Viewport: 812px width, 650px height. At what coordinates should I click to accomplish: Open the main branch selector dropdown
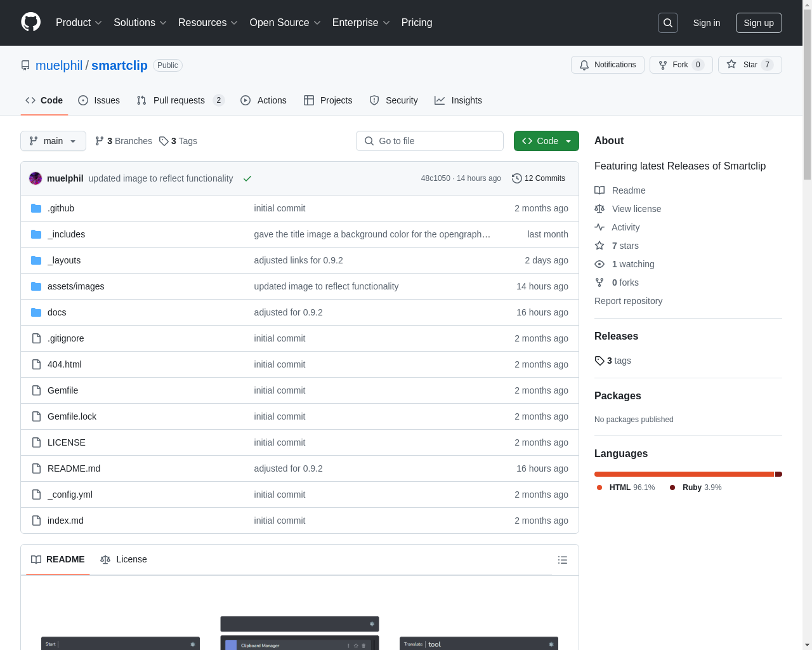click(x=53, y=141)
